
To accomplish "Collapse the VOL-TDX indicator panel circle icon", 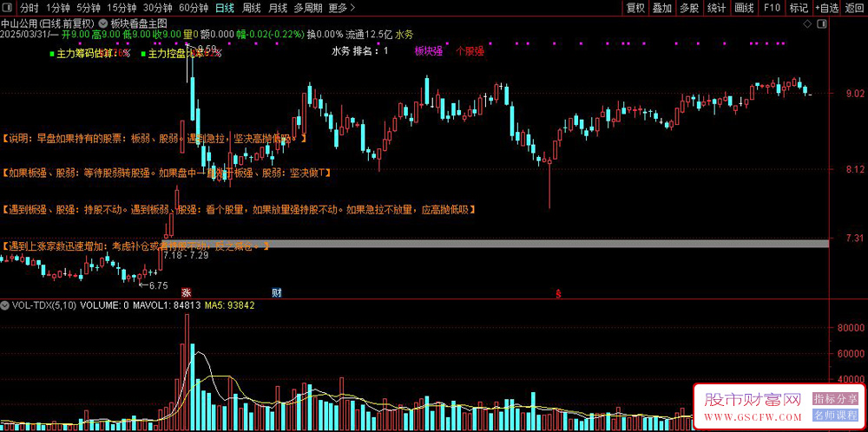I will (5, 304).
